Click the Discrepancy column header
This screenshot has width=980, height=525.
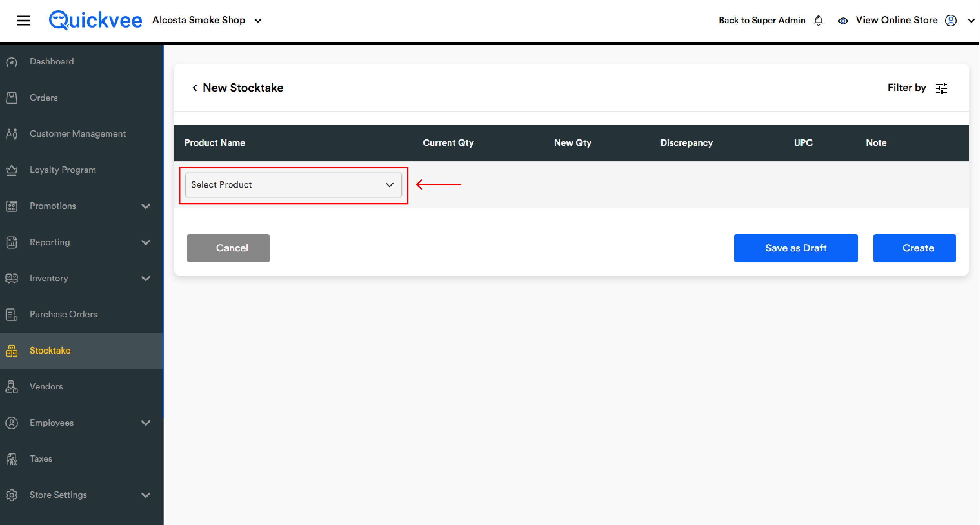click(x=686, y=143)
